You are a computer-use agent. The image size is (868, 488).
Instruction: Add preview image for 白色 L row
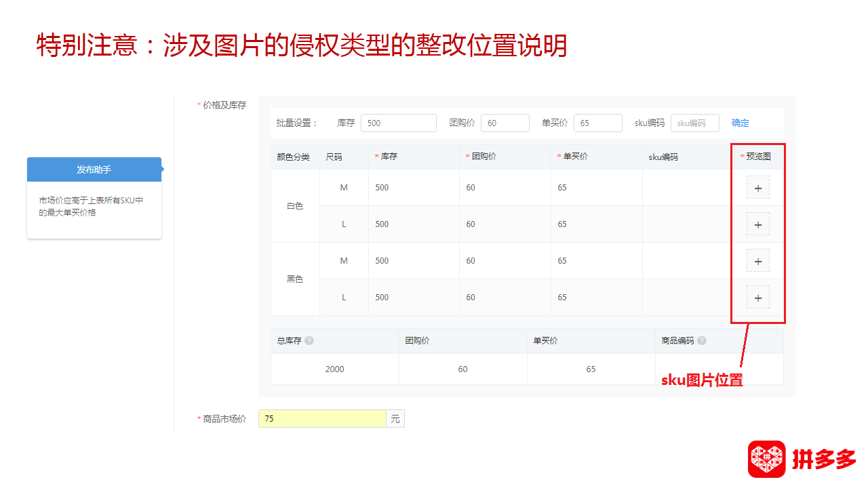pyautogui.click(x=758, y=224)
